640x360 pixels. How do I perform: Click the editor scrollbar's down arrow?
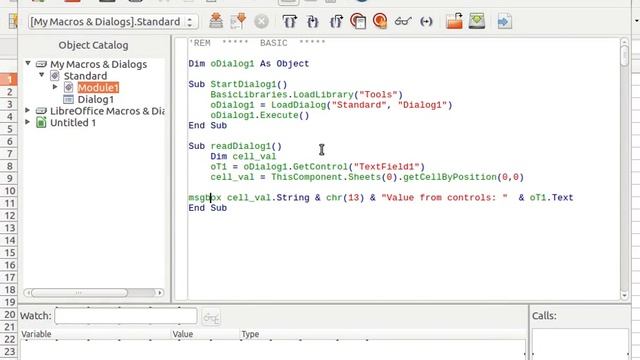[624, 296]
